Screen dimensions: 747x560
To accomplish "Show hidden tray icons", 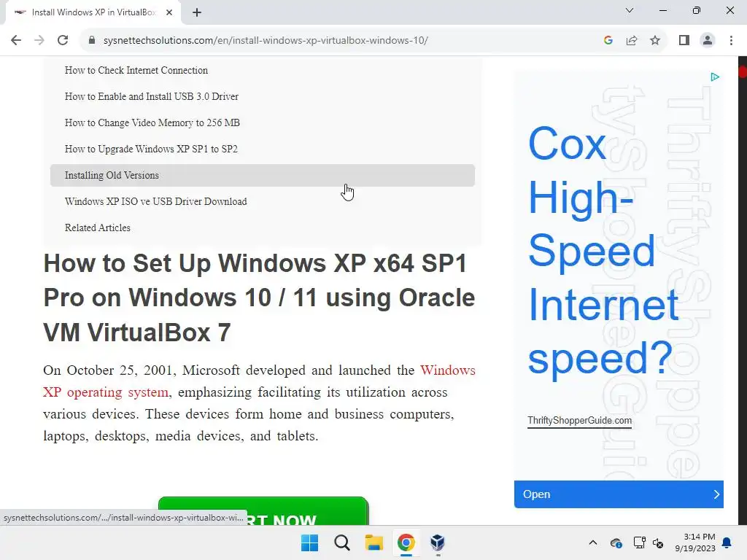I will [x=592, y=542].
